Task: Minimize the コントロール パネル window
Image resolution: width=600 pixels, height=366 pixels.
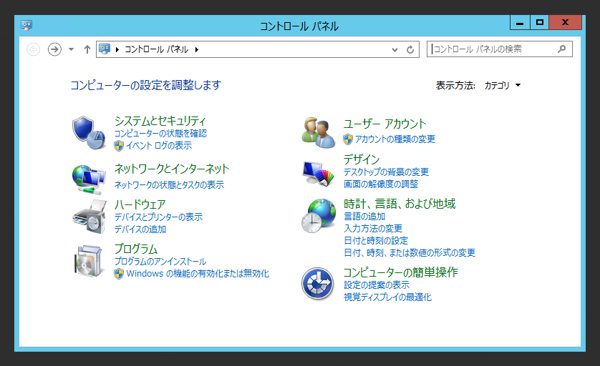Action: pyautogui.click(x=520, y=22)
